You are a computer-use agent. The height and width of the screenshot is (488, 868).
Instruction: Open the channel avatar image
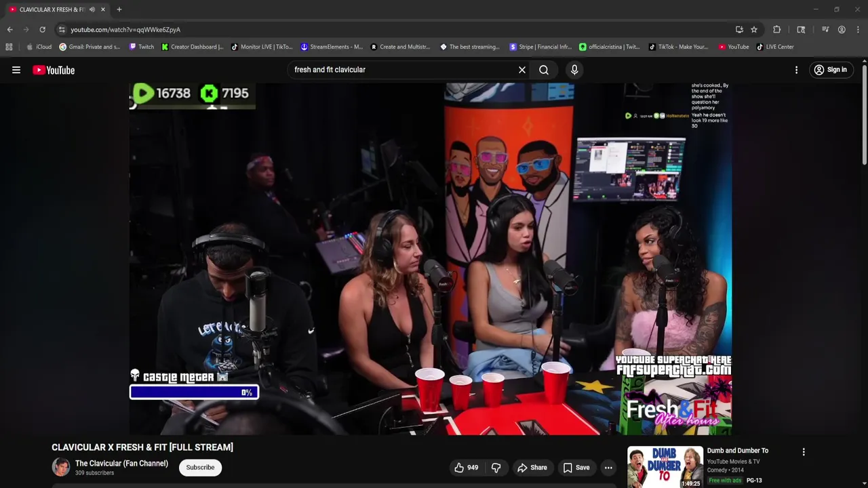[x=61, y=468]
